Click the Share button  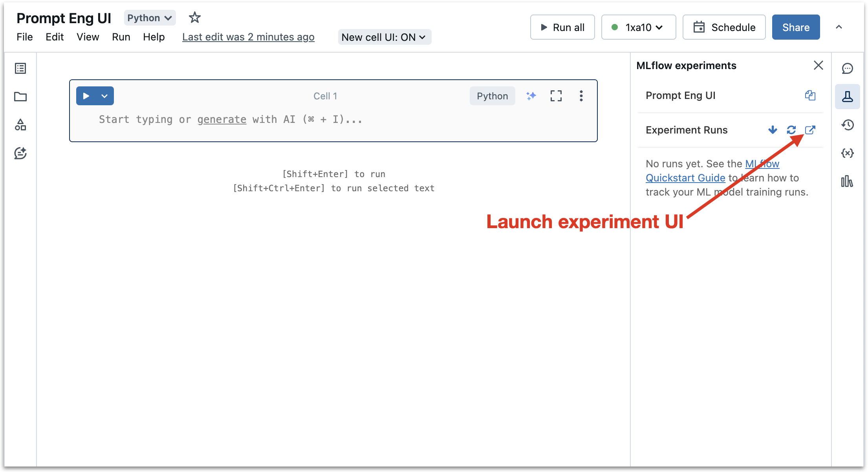(796, 27)
